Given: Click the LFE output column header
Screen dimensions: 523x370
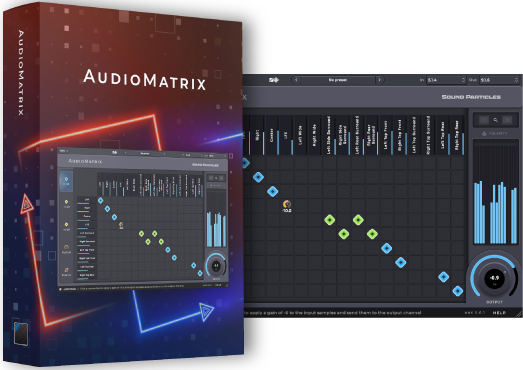Looking at the screenshot, I should 286,135.
